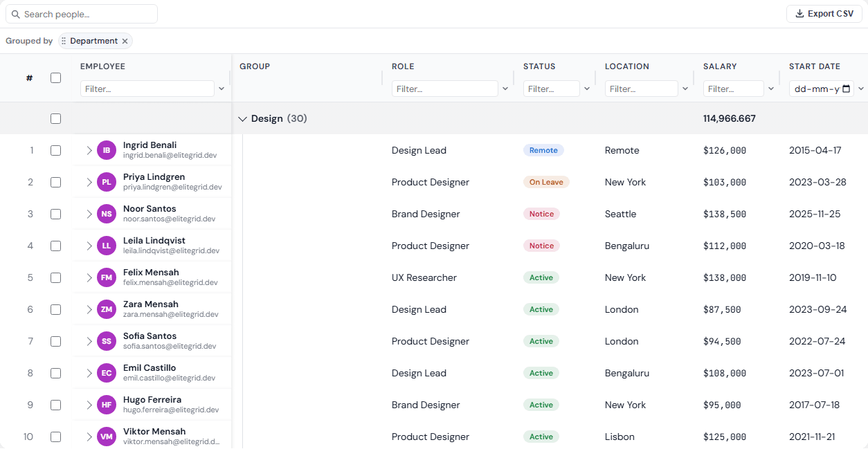Click Ingrid Benali's Remote status badge
This screenshot has height=449, width=868.
(543, 150)
